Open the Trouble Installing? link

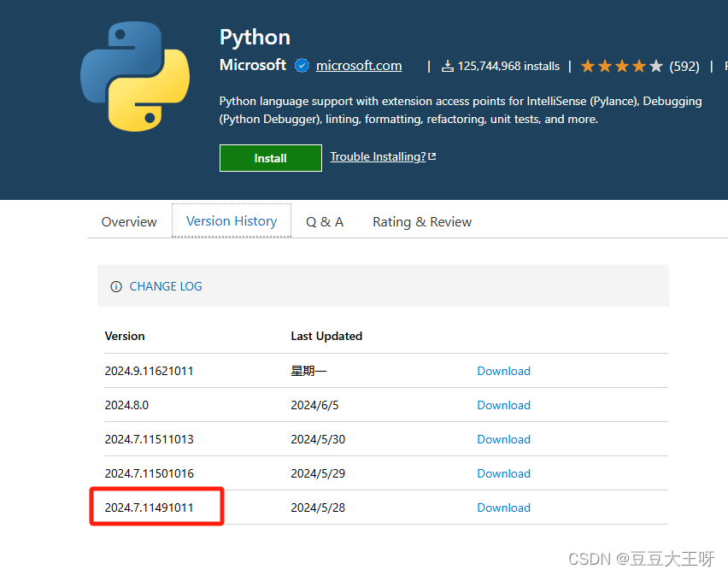tap(378, 157)
